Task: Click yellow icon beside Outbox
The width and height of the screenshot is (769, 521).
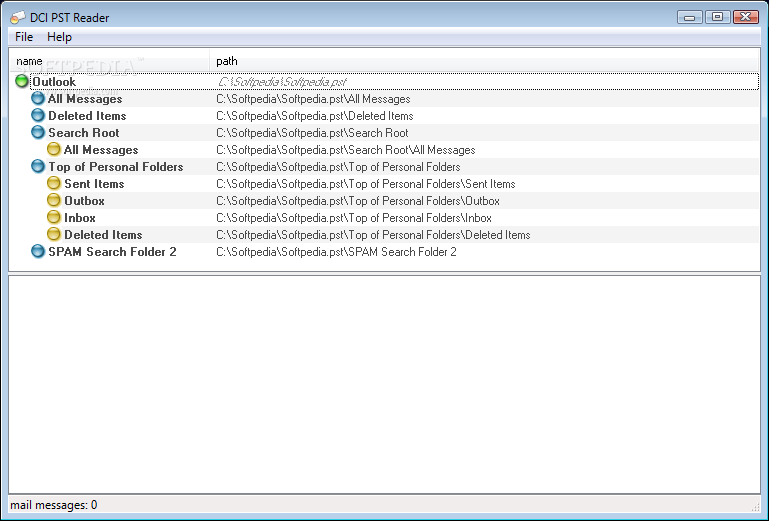Action: pyautogui.click(x=53, y=200)
